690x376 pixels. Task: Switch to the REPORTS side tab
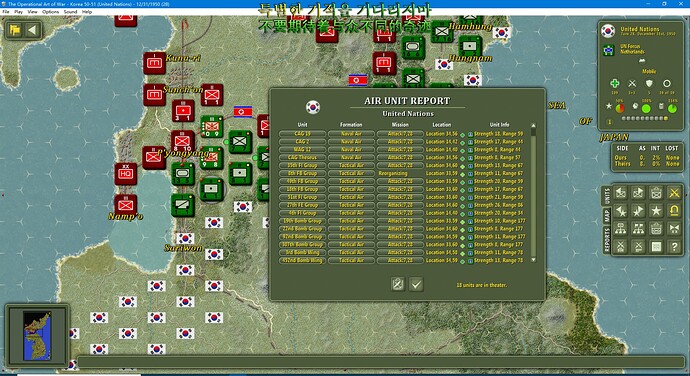coord(607,240)
